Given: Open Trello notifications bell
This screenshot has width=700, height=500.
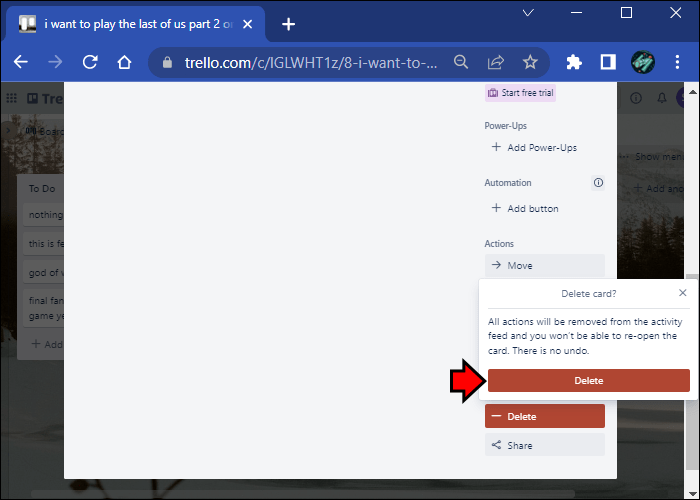Looking at the screenshot, I should [x=662, y=98].
